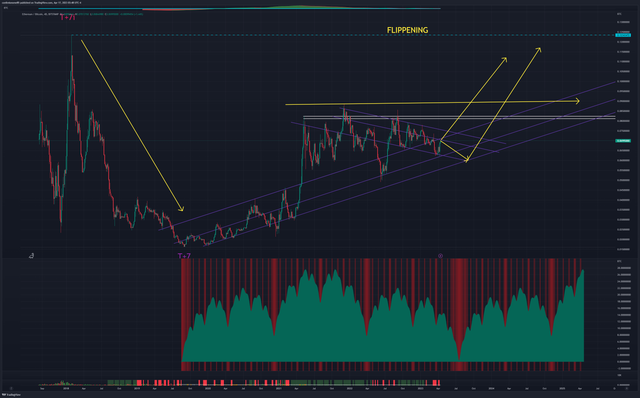The image size is (640, 398).
Task: Click the tip of the long downward yellow arrow
Action: (x=182, y=209)
